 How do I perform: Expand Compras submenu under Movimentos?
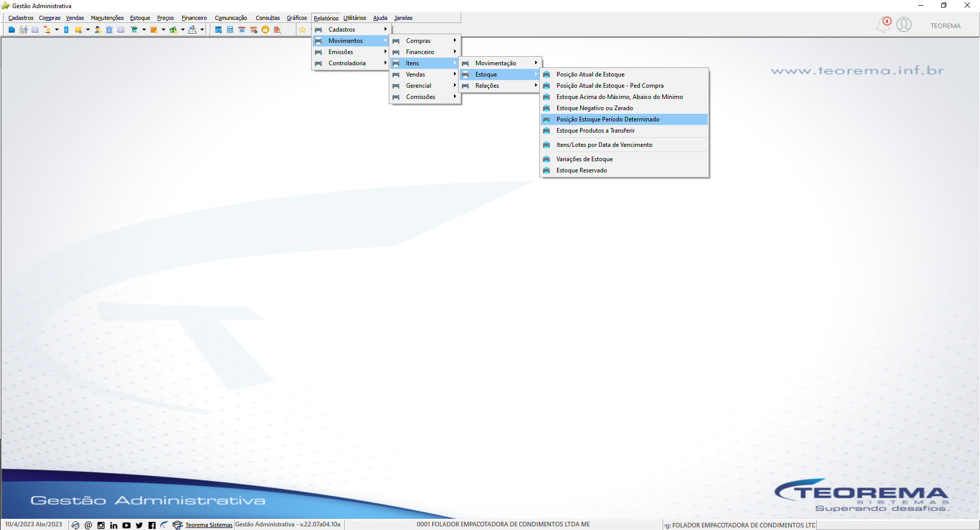click(x=425, y=41)
